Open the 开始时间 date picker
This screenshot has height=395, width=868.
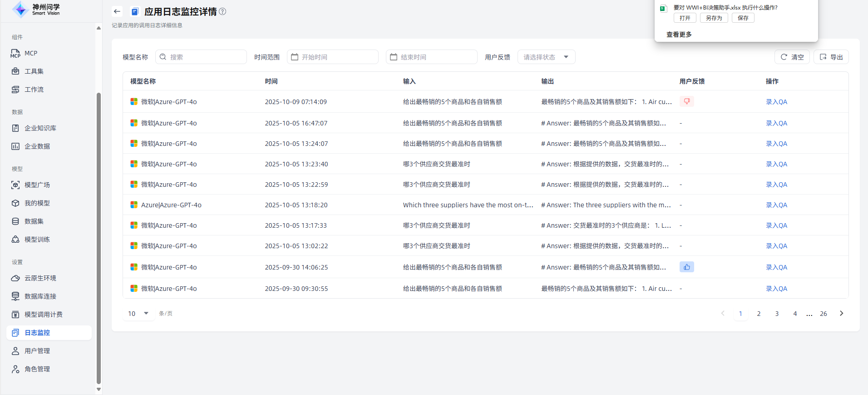(x=332, y=57)
